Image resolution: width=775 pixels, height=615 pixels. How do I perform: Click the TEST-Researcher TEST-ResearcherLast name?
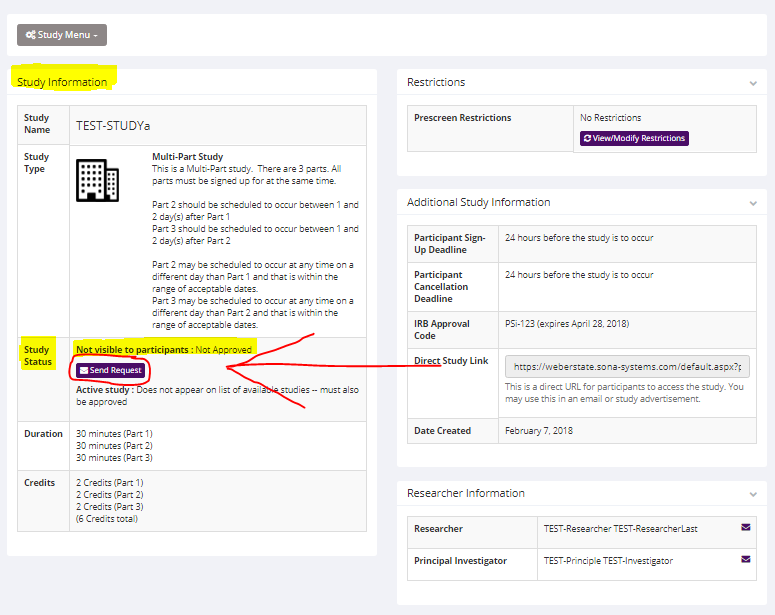coord(612,528)
